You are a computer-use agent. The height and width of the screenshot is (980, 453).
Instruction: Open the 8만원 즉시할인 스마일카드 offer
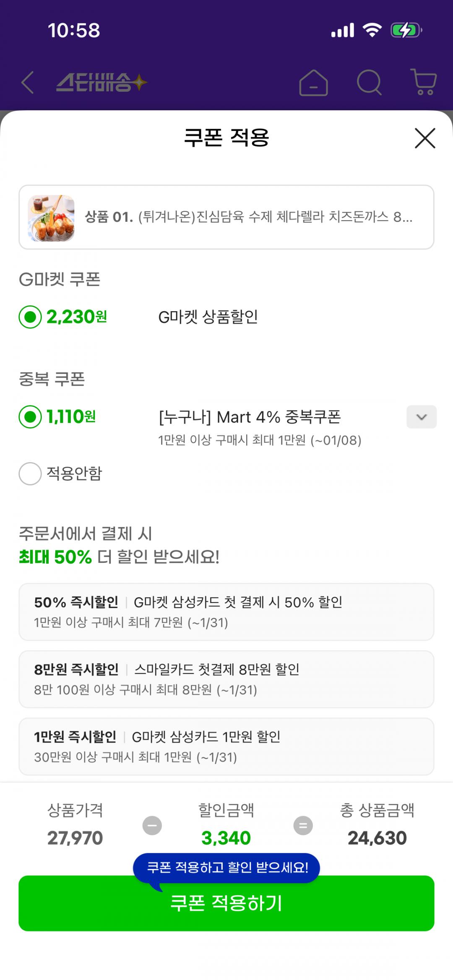point(226,679)
